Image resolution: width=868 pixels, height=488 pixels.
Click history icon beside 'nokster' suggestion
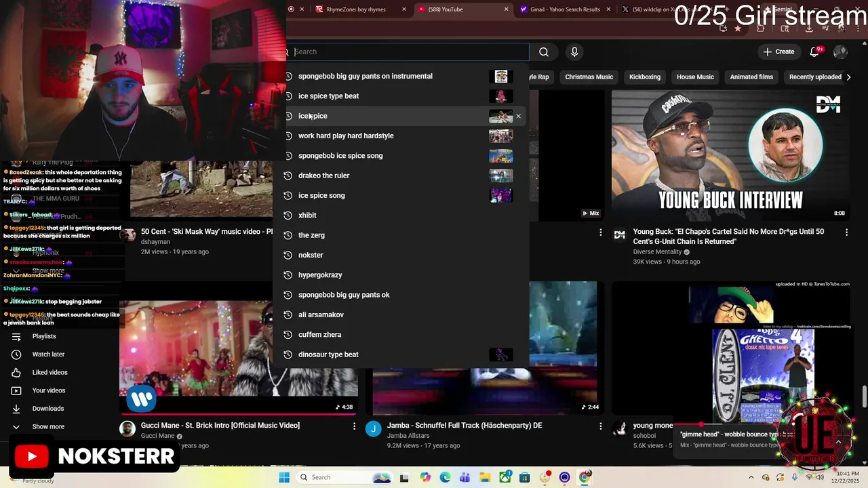[x=288, y=255]
